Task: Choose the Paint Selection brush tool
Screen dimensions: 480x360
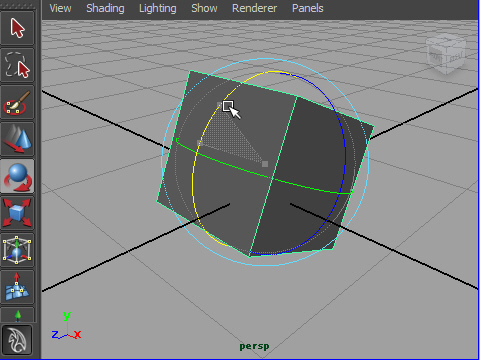Action: (x=17, y=102)
